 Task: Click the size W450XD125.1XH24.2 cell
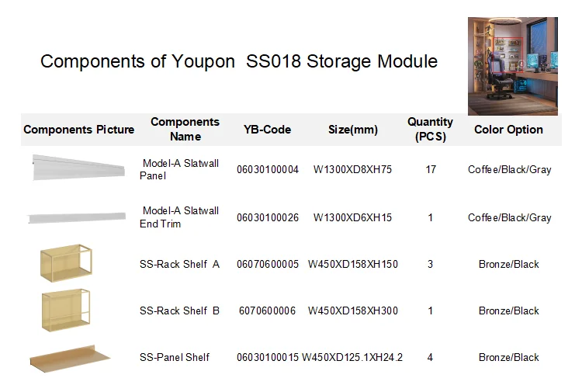point(352,357)
